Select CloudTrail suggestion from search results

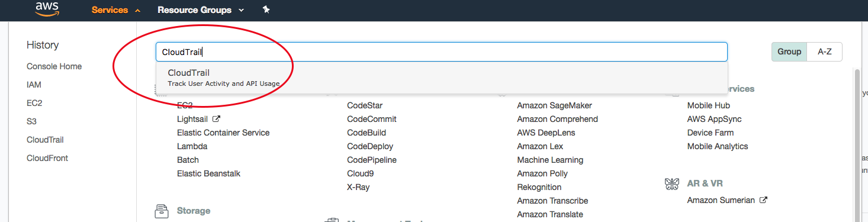click(442, 78)
